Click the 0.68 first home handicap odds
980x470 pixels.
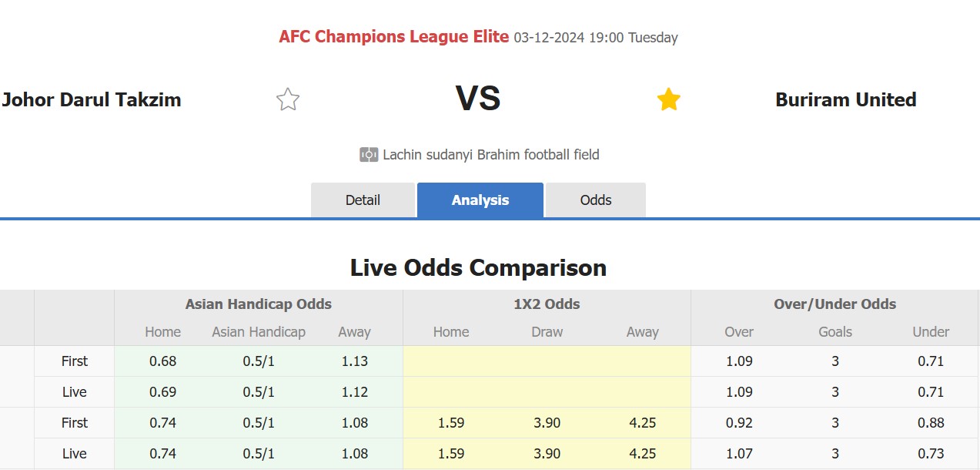point(163,361)
